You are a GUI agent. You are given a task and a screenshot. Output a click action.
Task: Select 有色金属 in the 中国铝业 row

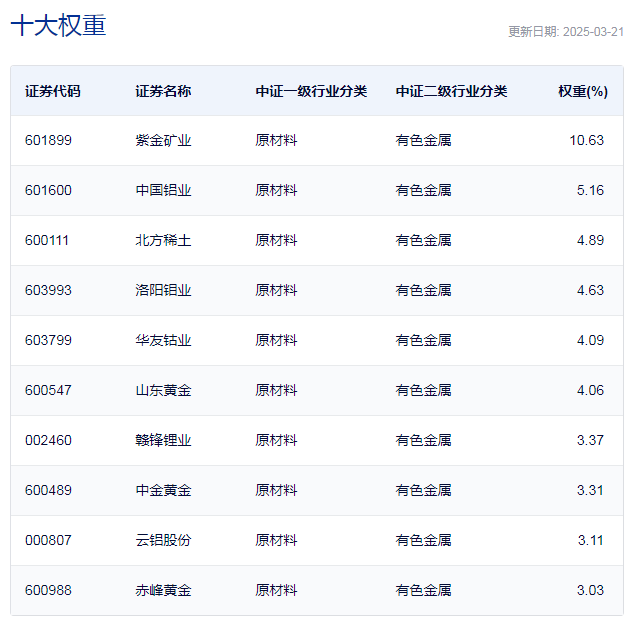coord(423,190)
